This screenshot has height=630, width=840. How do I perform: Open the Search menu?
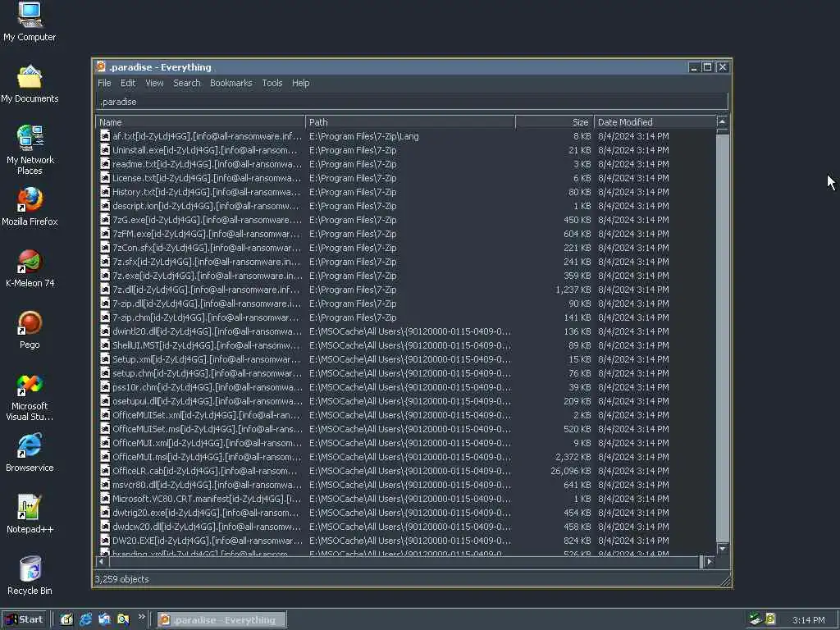tap(186, 83)
